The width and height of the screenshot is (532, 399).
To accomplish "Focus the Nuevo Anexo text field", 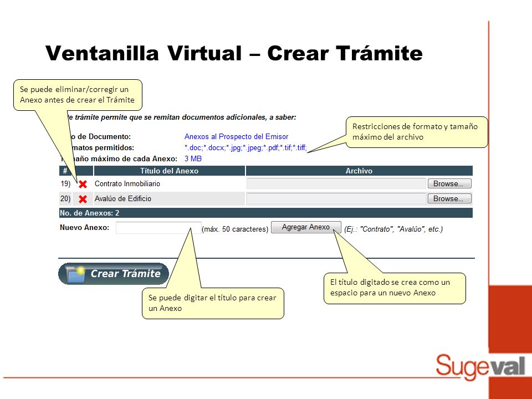I will pos(158,228).
